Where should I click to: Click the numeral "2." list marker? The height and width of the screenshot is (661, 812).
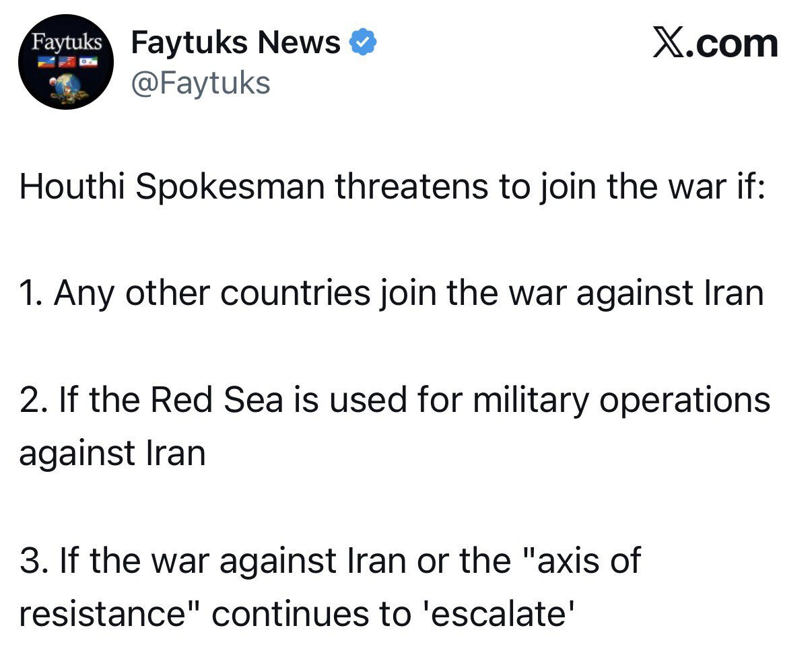click(x=34, y=400)
